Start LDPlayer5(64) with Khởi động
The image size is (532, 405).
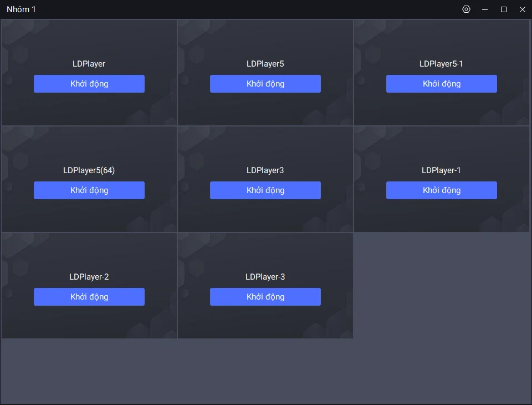click(x=89, y=190)
